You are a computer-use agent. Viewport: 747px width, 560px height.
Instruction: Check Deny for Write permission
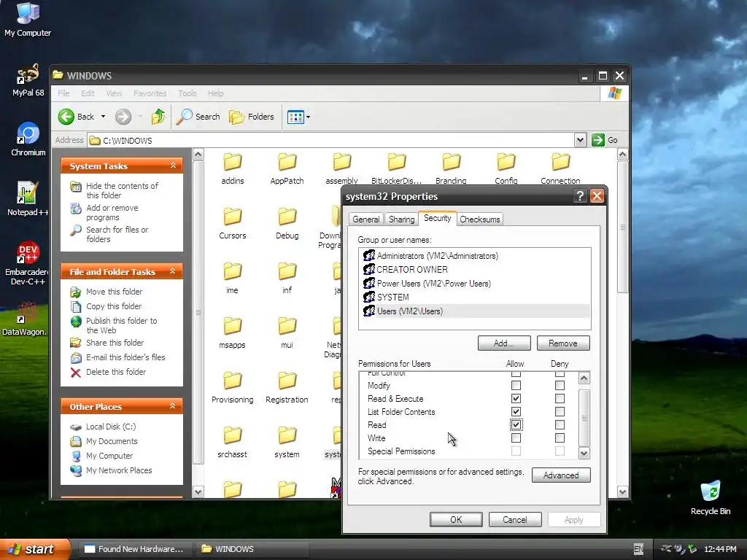pyautogui.click(x=560, y=437)
